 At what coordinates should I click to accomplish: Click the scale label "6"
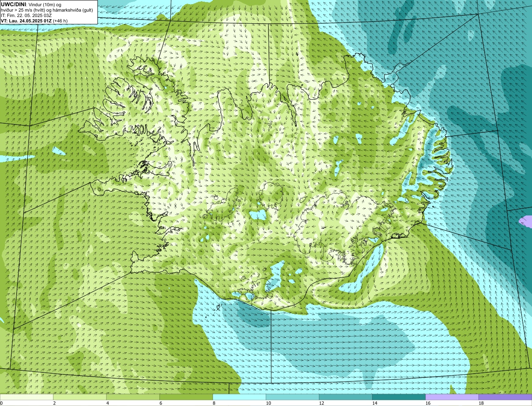[161, 403]
